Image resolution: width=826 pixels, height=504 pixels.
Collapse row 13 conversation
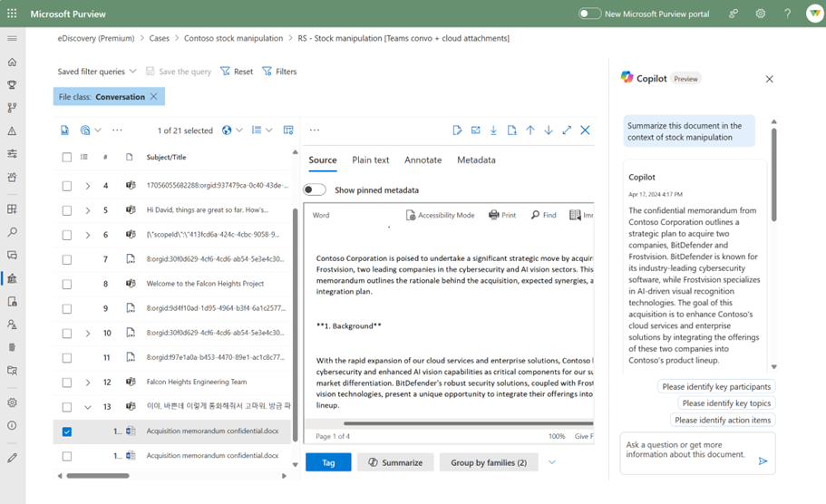pos(88,407)
